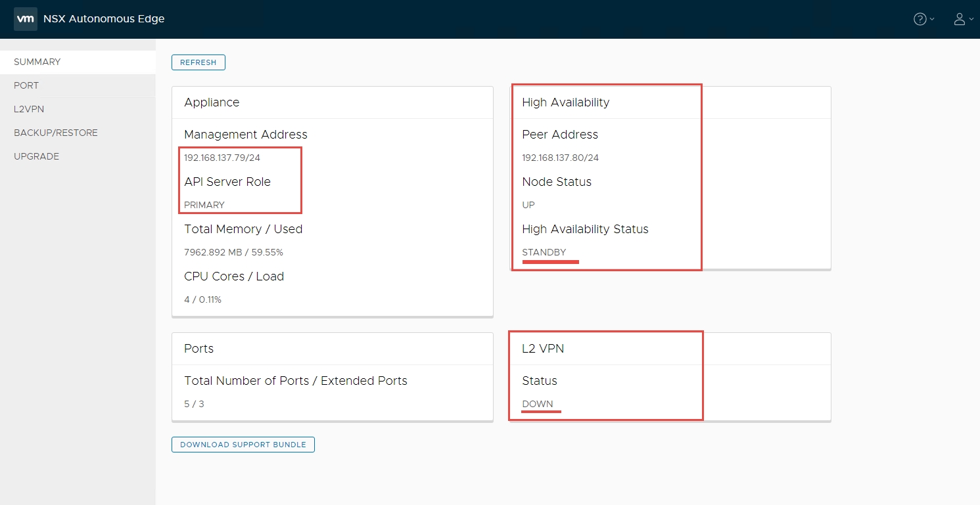Viewport: 980px width, 505px height.
Task: Click the management address 192.168.137.79/24
Action: [222, 158]
